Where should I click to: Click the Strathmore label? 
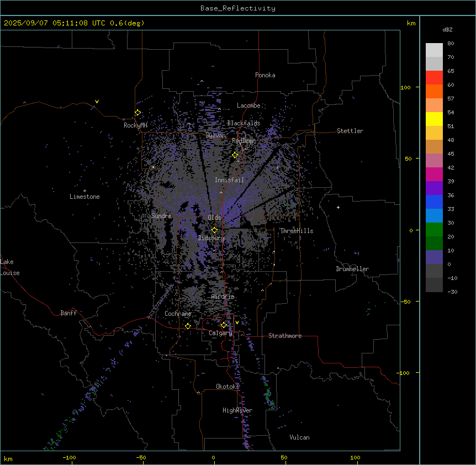pos(285,336)
